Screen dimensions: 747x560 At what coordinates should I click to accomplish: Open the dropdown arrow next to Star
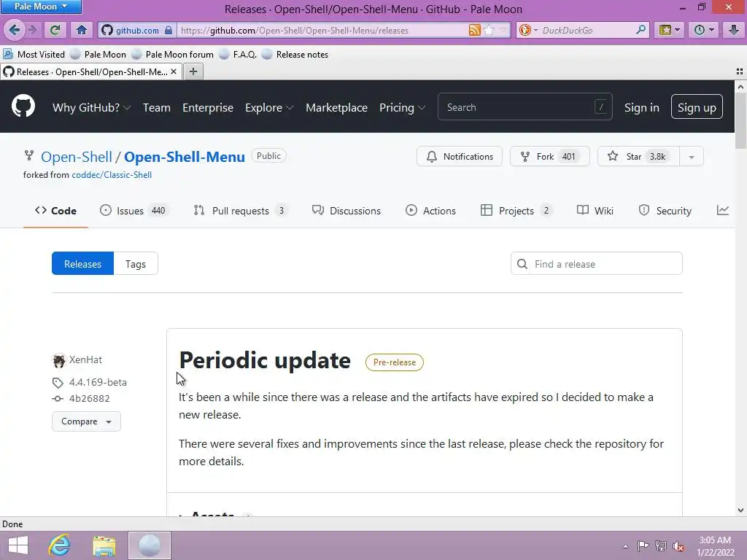point(692,157)
